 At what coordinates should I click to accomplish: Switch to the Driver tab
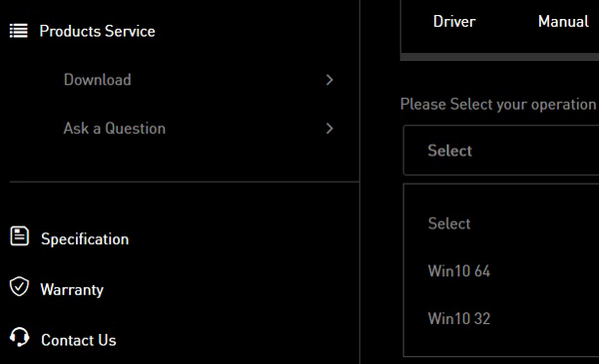point(454,21)
